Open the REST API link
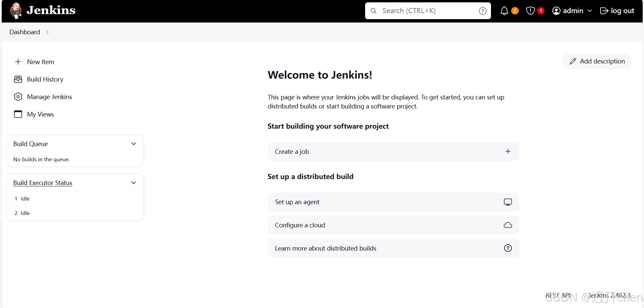The height and width of the screenshot is (308, 644). 558,295
